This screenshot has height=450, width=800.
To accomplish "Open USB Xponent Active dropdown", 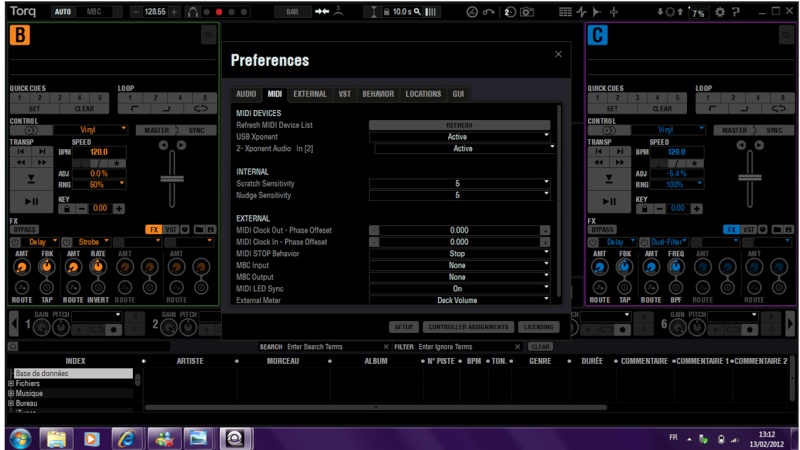I will click(459, 137).
